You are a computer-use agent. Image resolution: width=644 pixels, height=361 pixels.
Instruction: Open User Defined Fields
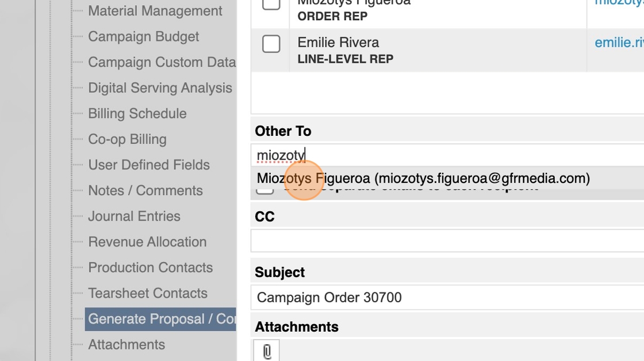click(148, 165)
